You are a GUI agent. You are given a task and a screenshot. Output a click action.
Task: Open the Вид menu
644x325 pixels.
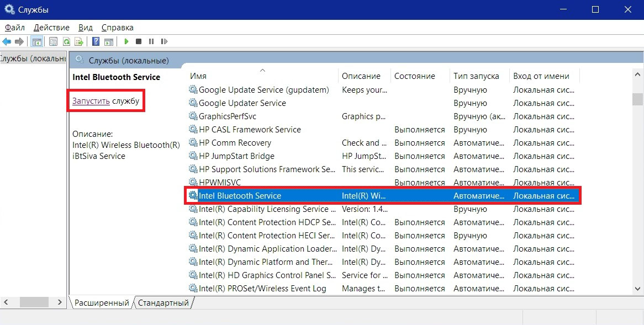coord(86,28)
